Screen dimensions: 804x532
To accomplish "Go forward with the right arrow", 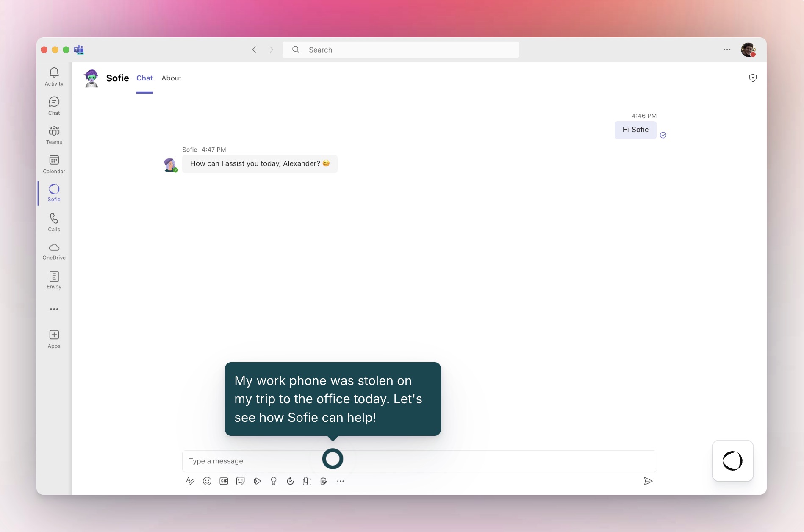I will click(x=272, y=50).
